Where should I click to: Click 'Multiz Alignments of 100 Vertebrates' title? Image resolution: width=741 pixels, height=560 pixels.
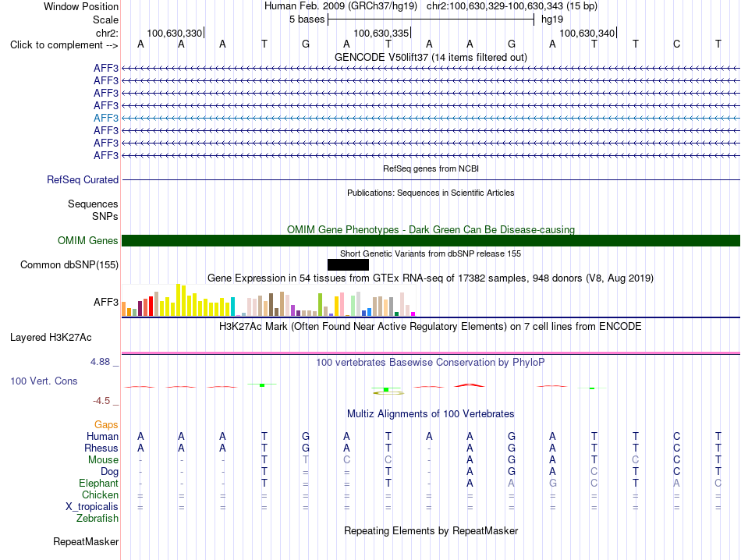pyautogui.click(x=431, y=414)
